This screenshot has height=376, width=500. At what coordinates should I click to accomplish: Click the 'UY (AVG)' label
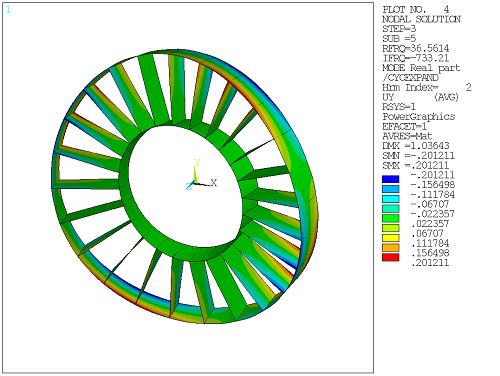tap(421, 97)
